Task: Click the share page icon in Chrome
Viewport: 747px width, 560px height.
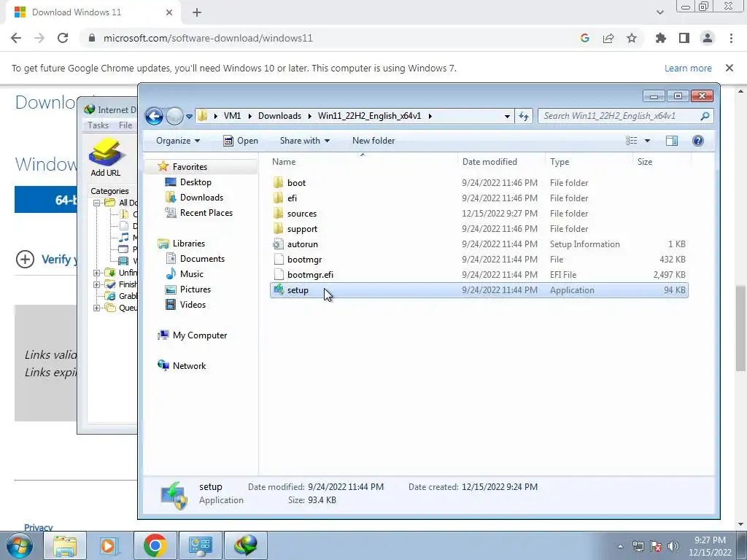Action: tap(608, 38)
